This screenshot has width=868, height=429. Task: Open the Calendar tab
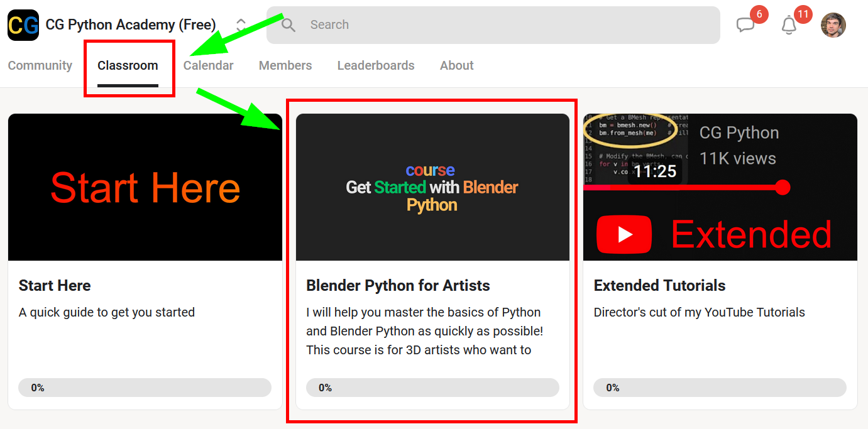point(208,65)
